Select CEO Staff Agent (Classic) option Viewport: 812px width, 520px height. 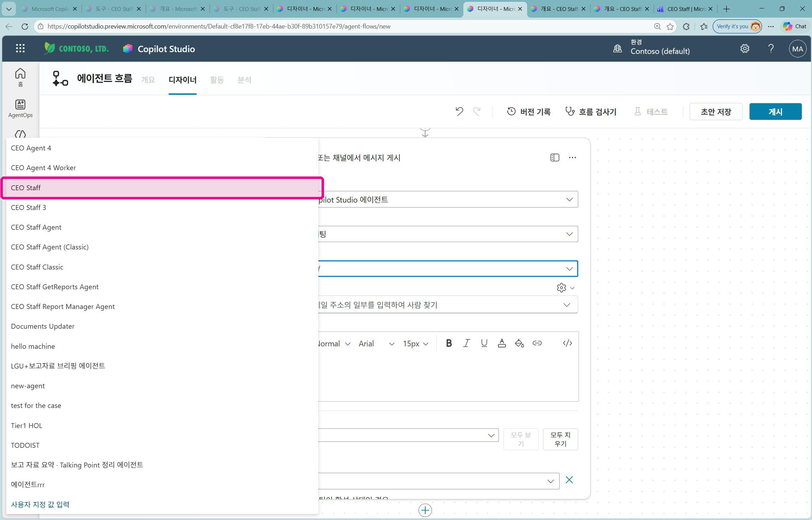coord(162,247)
